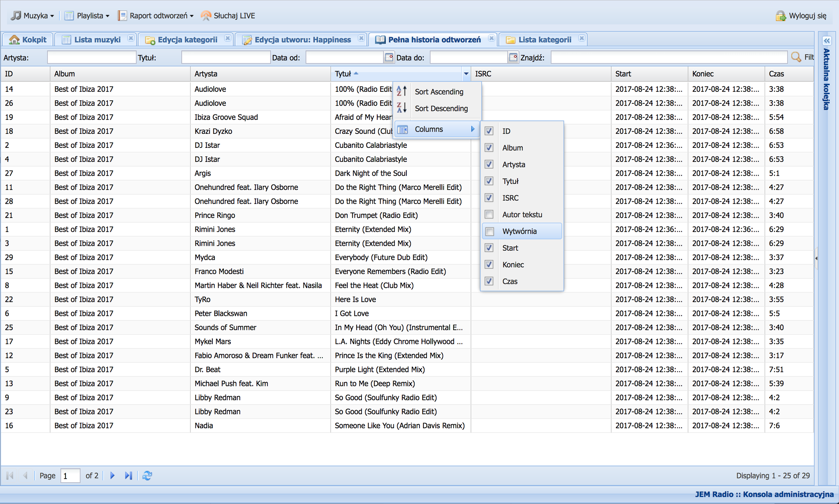Open the Data do calendar picker
The image size is (839, 504).
pos(513,57)
